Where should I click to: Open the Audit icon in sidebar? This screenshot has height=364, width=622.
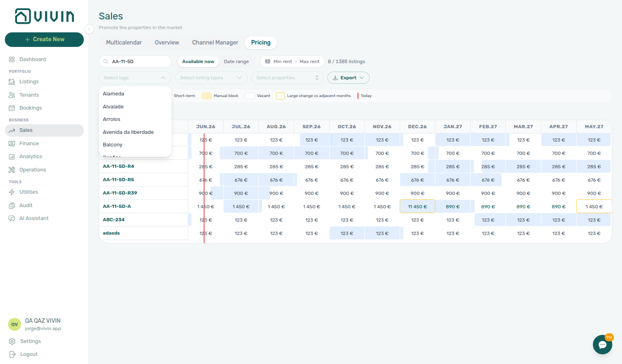(12, 205)
